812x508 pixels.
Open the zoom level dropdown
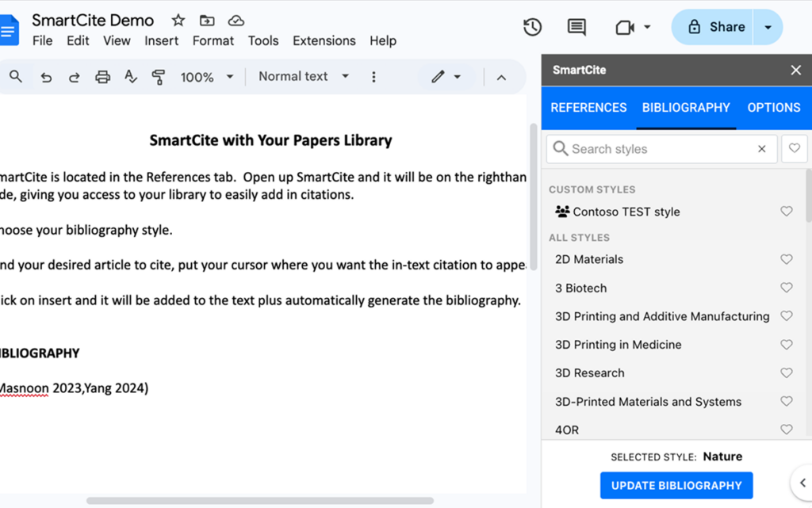coord(207,76)
